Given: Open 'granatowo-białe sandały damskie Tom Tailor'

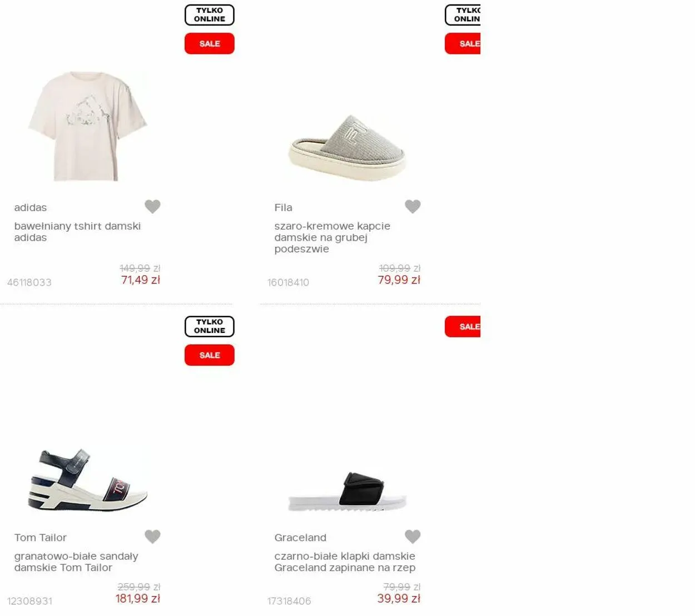Looking at the screenshot, I should coord(76,562).
